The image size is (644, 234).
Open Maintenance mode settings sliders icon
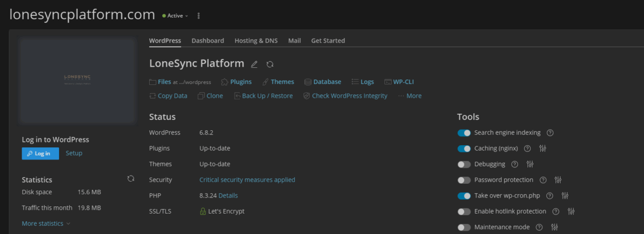555,227
